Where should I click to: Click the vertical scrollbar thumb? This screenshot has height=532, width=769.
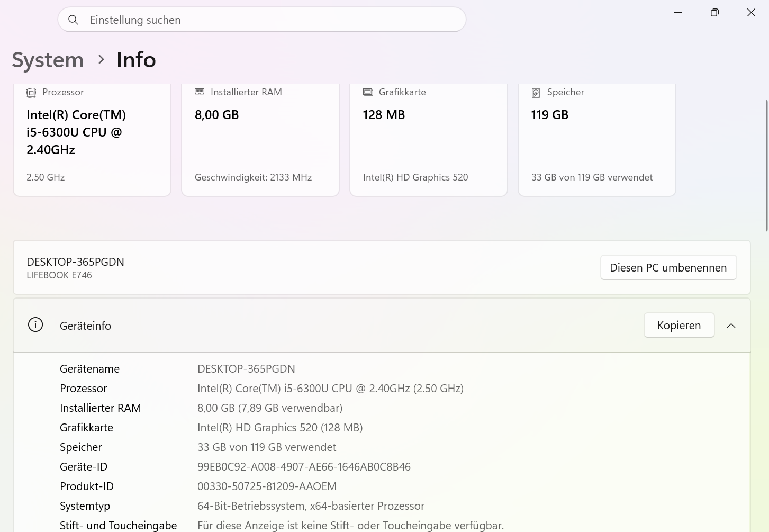[767, 165]
